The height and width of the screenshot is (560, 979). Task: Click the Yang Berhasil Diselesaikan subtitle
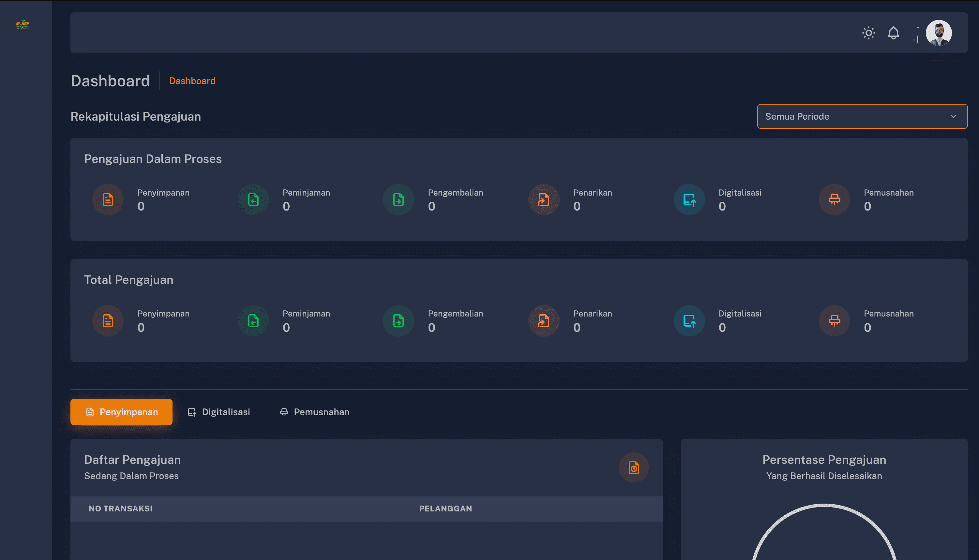click(x=824, y=476)
